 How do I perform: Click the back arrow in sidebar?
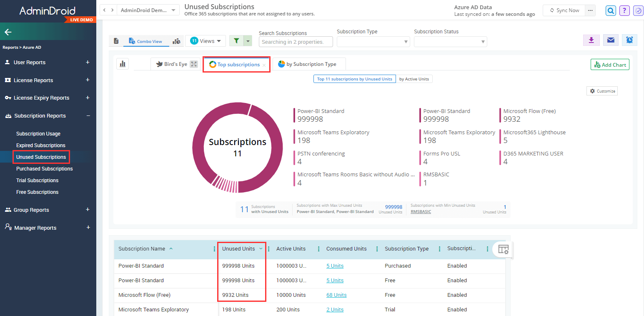point(8,32)
